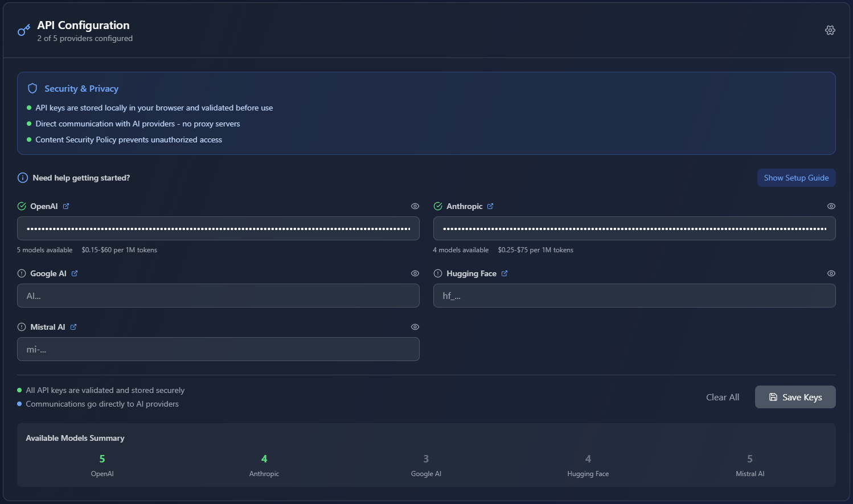Click 'All API keys are validated' note

click(105, 390)
